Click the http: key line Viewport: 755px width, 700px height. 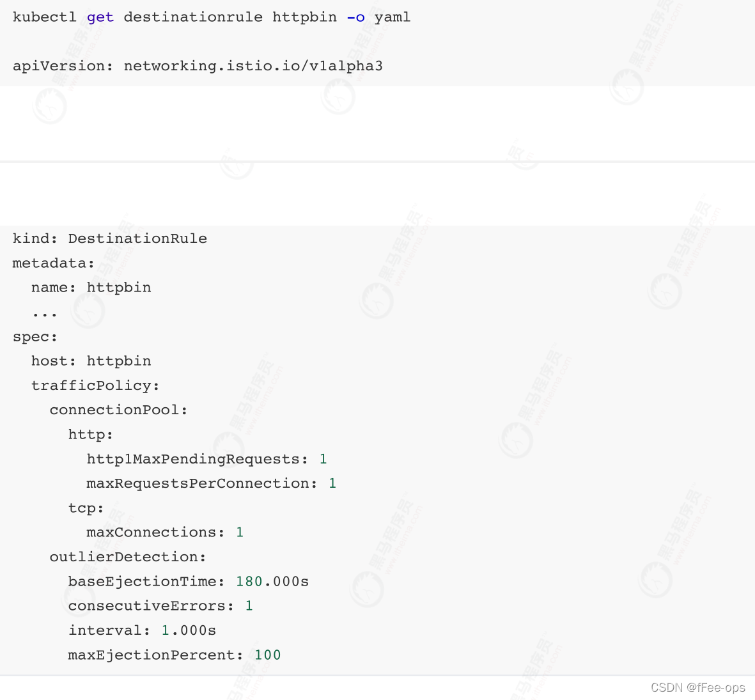point(91,435)
